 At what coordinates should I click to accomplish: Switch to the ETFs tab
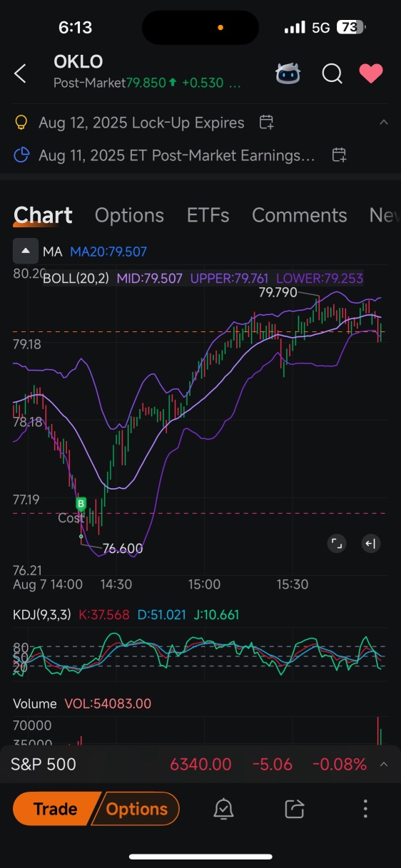(x=208, y=215)
